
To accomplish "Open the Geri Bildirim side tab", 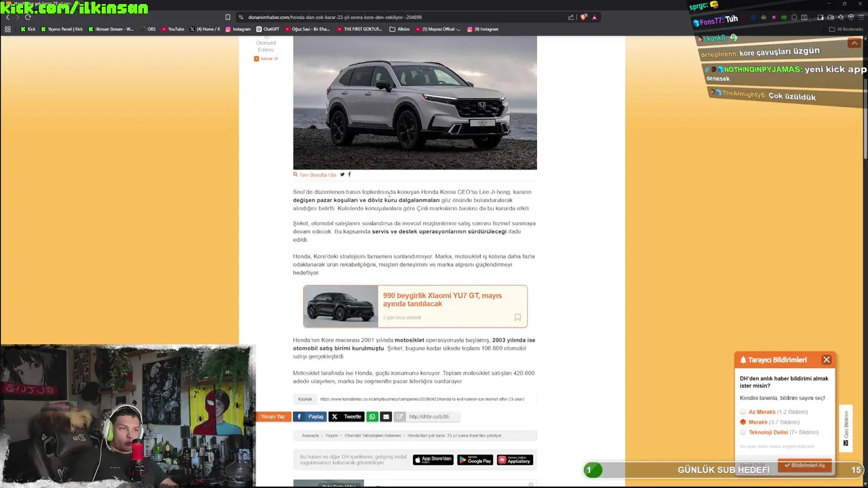I will (x=846, y=428).
